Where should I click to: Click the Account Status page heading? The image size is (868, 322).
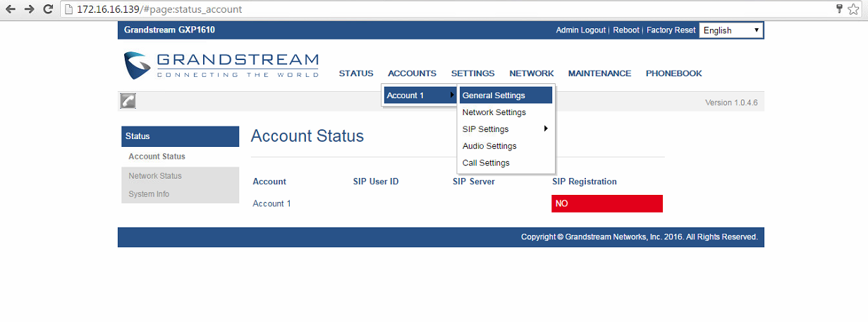pos(307,136)
